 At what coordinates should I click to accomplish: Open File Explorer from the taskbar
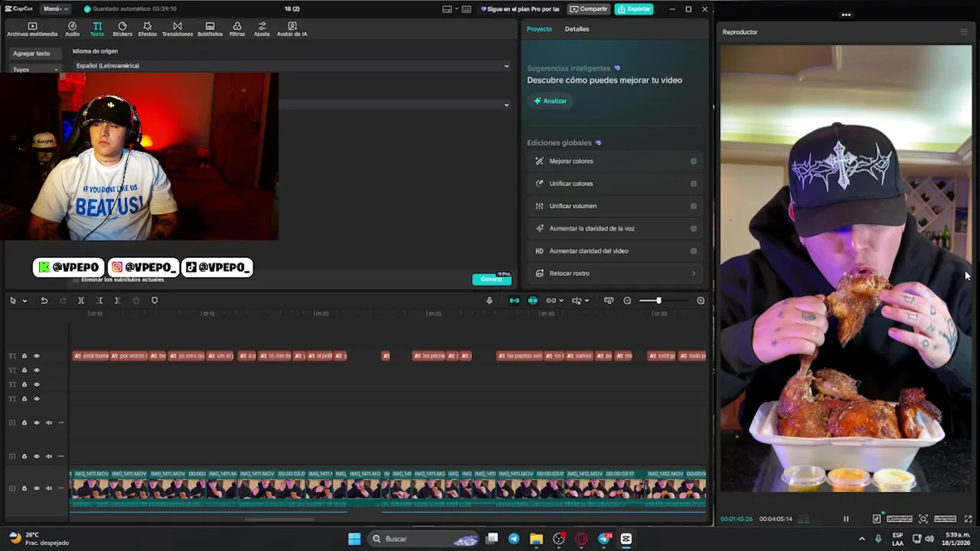536,539
